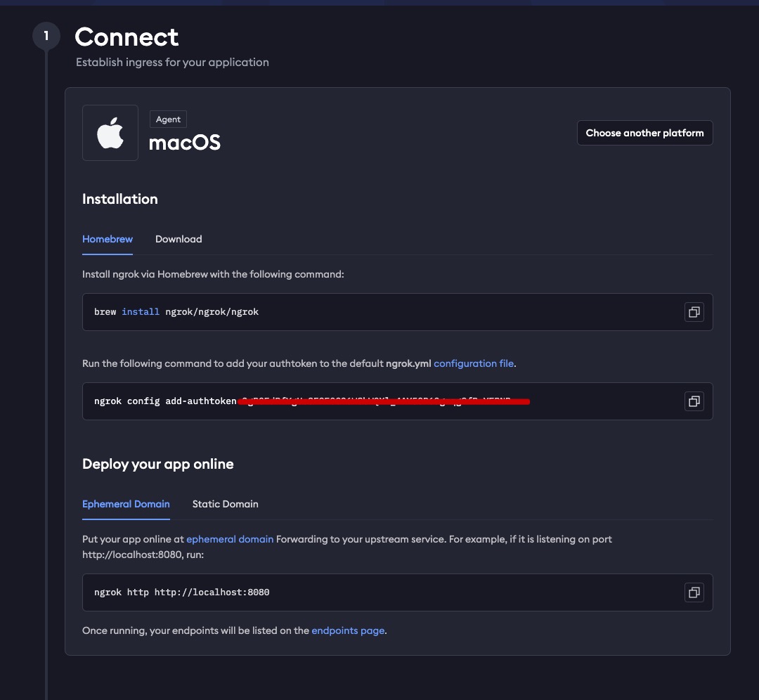Select the Static Domain tab
This screenshot has height=700, width=759.
(225, 504)
